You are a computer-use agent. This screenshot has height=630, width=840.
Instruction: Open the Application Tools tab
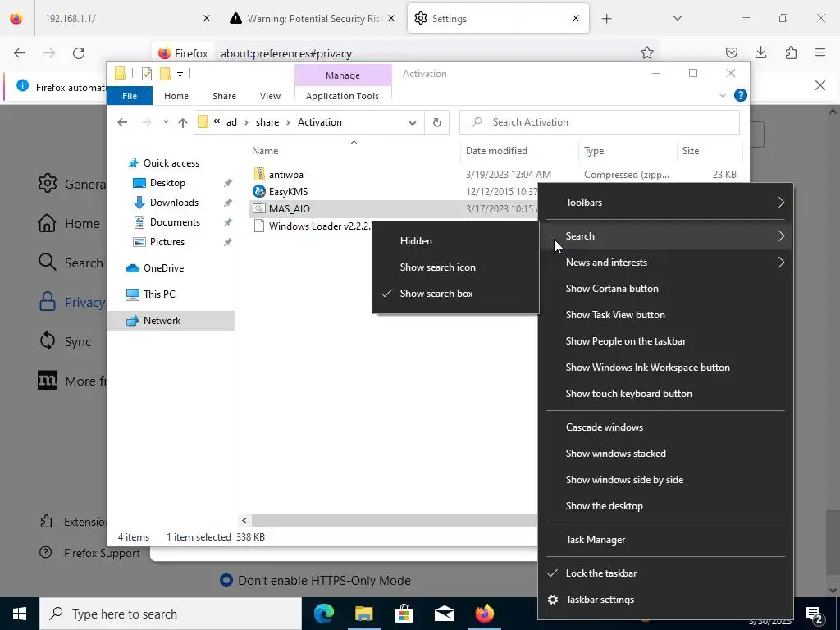click(x=342, y=96)
